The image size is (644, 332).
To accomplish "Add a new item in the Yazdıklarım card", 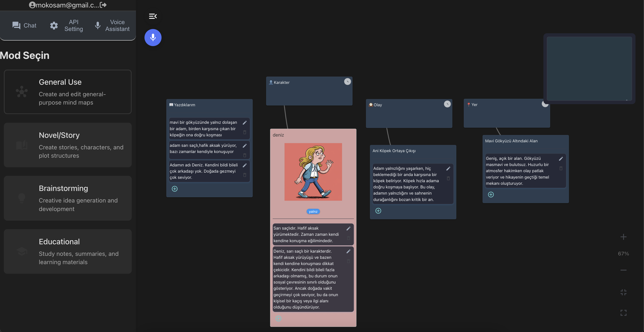I will tap(175, 189).
